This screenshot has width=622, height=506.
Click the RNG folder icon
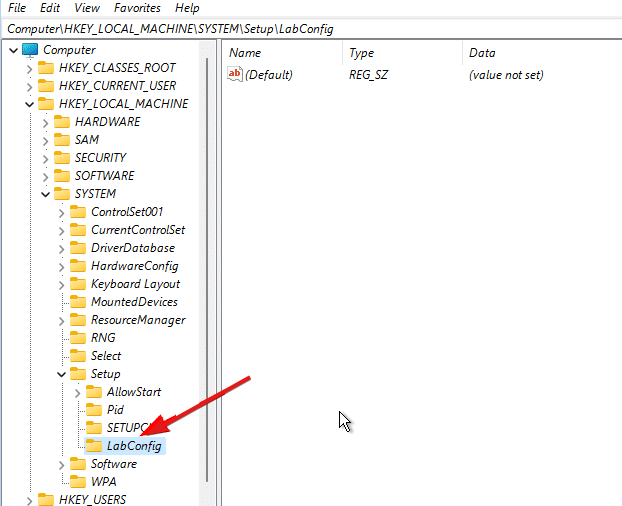[x=77, y=338]
